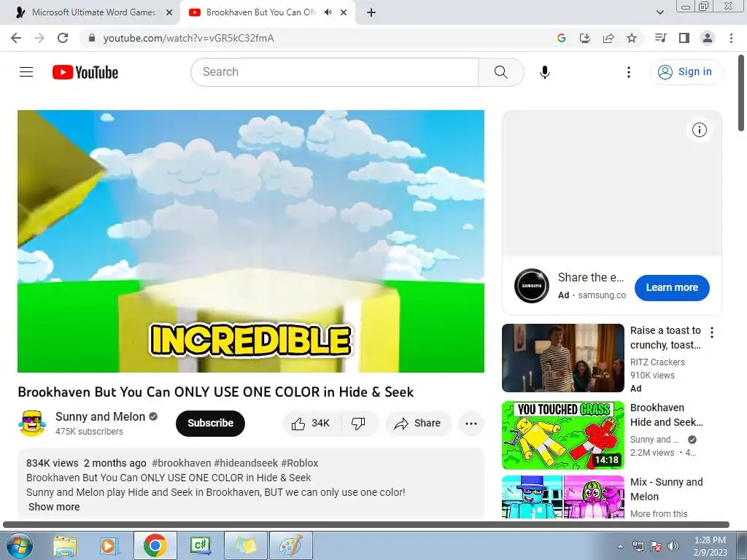Toggle the Chrome side panel
Image resolution: width=747 pixels, height=560 pixels.
(684, 38)
